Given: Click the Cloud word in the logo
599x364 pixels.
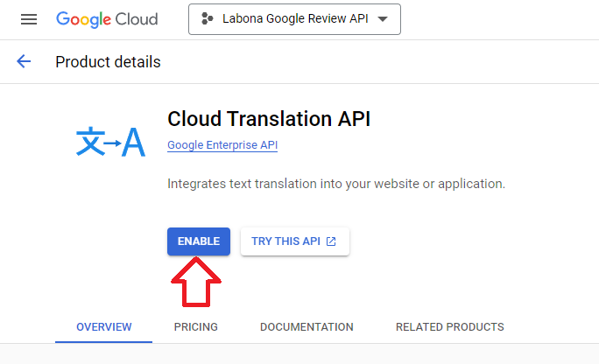Looking at the screenshot, I should click(137, 19).
